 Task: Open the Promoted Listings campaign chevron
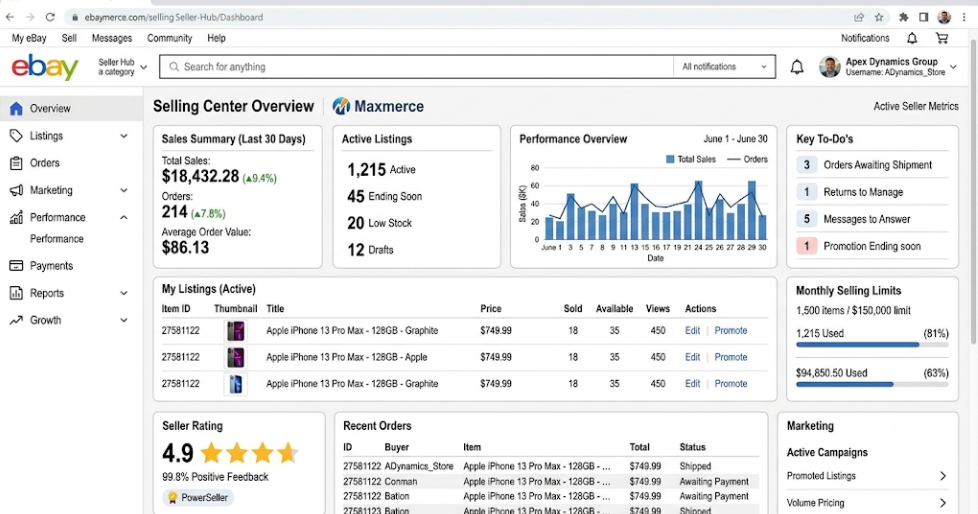tap(942, 476)
